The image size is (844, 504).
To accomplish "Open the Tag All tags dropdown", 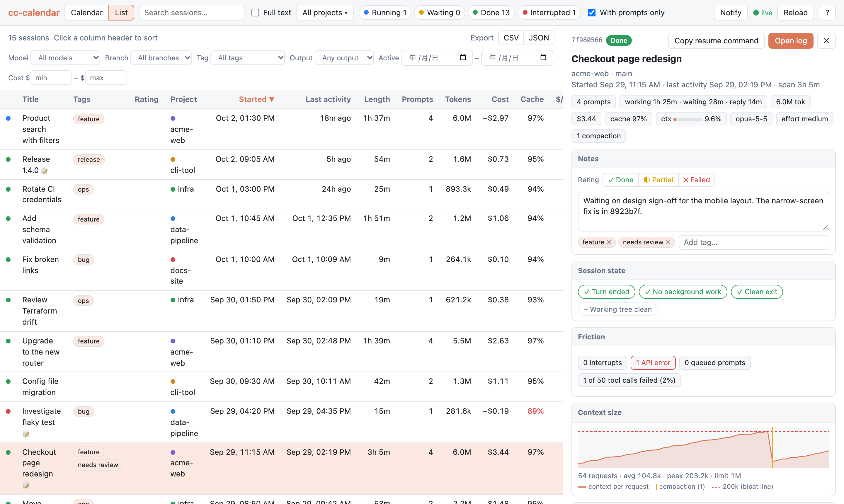I will click(x=248, y=58).
